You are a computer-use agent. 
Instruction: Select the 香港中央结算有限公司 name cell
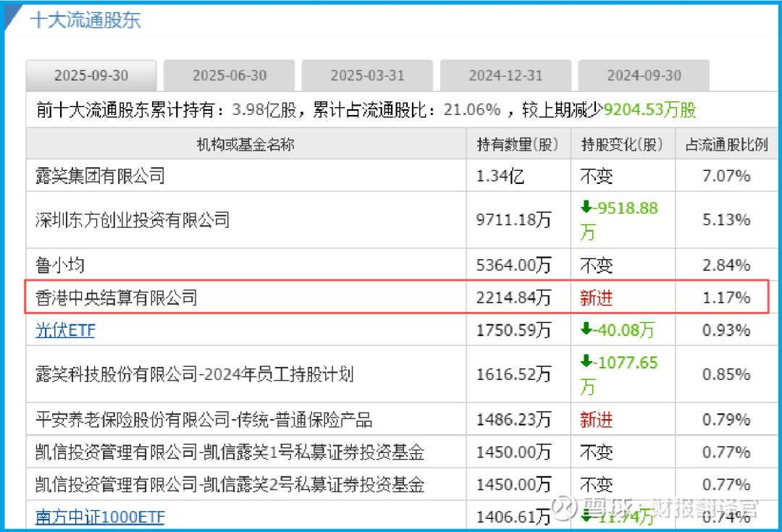tap(116, 297)
